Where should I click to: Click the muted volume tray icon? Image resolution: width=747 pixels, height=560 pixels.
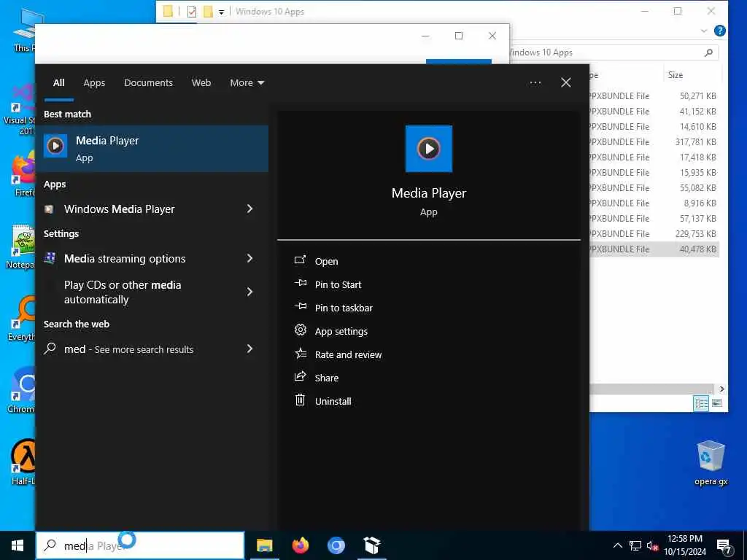(x=652, y=545)
